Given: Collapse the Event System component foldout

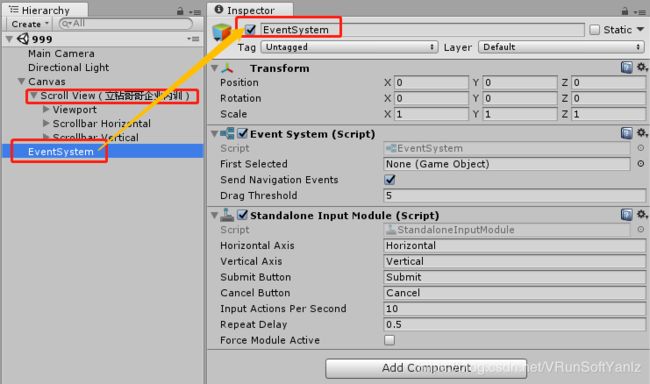Looking at the screenshot, I should pos(215,134).
